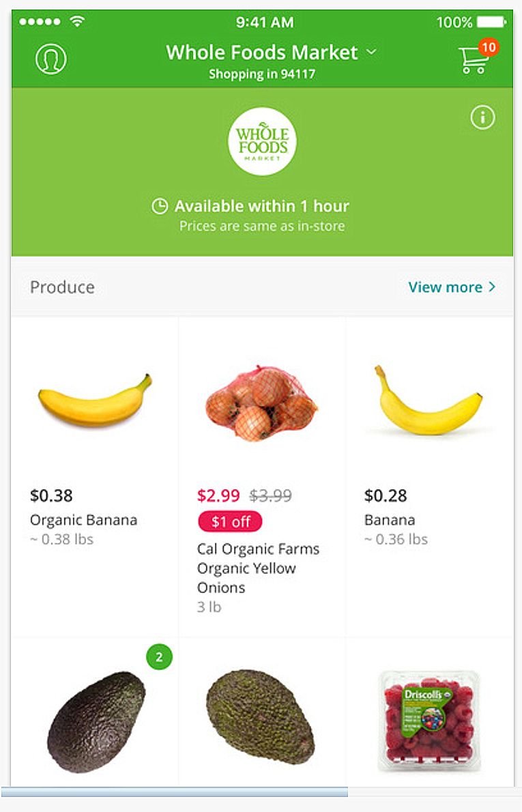Open the shopping cart with 10 items
This screenshot has width=522, height=812.
tap(474, 60)
